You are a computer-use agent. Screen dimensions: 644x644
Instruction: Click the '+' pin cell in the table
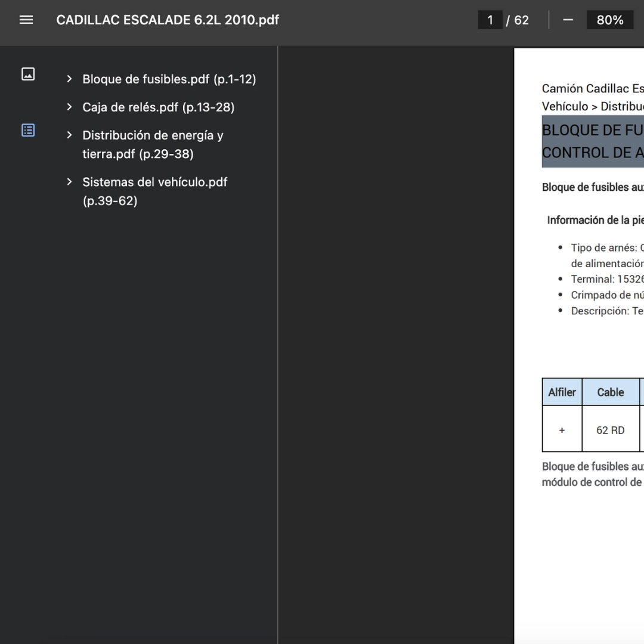click(562, 430)
